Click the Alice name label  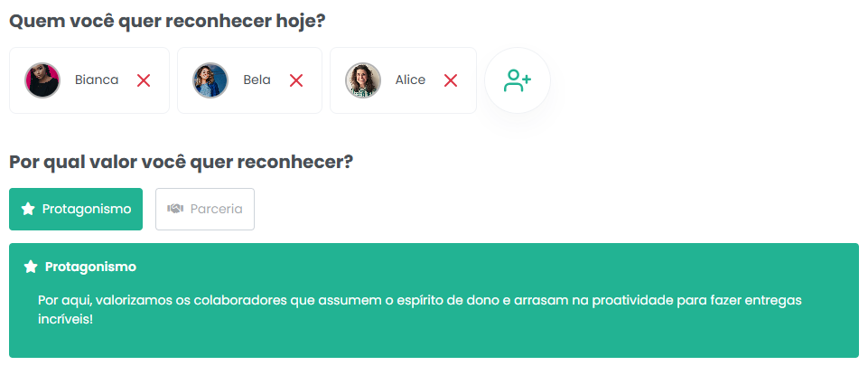coord(410,80)
